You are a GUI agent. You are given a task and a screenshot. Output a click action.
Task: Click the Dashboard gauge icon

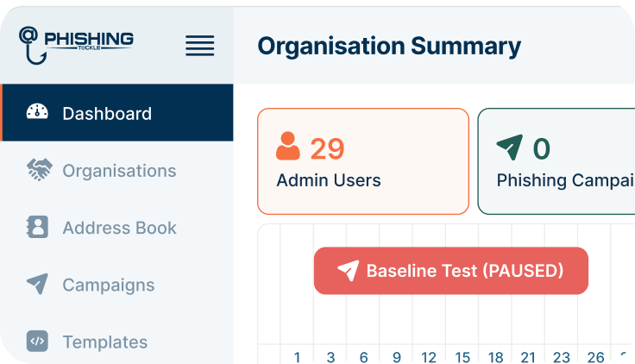click(x=37, y=111)
